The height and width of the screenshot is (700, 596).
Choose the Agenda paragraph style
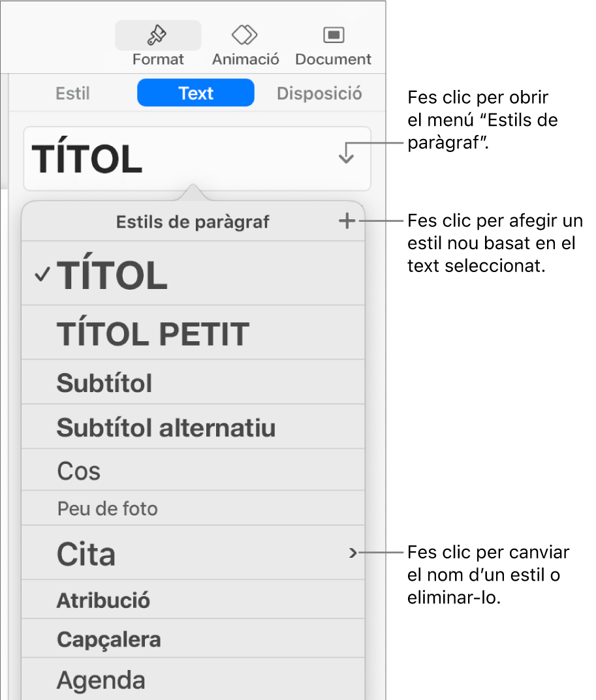[x=101, y=680]
